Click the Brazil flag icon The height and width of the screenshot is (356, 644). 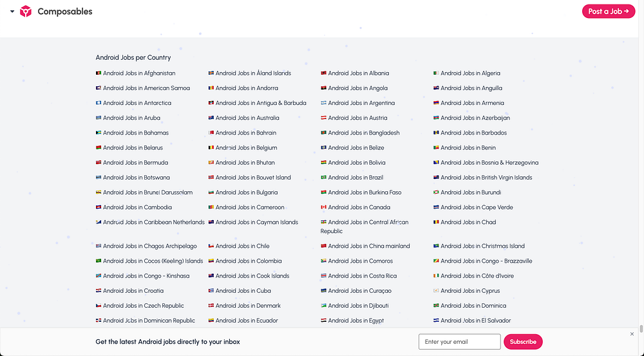click(324, 178)
